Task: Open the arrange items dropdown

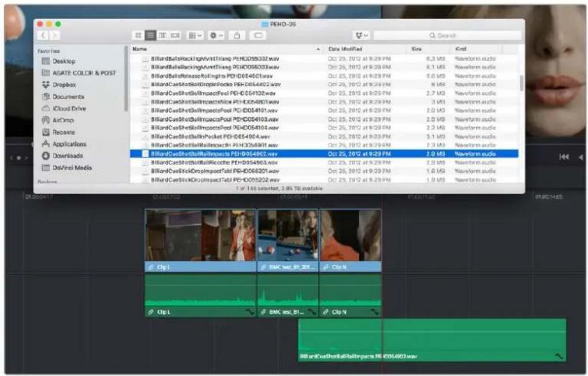Action: 195,35
